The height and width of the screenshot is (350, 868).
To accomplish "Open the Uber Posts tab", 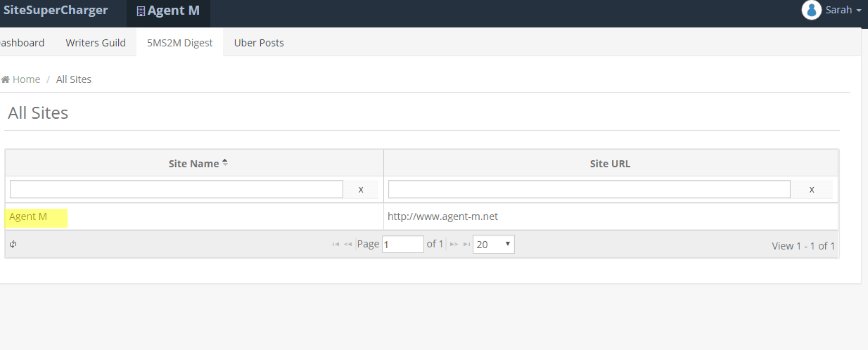I will coord(259,43).
